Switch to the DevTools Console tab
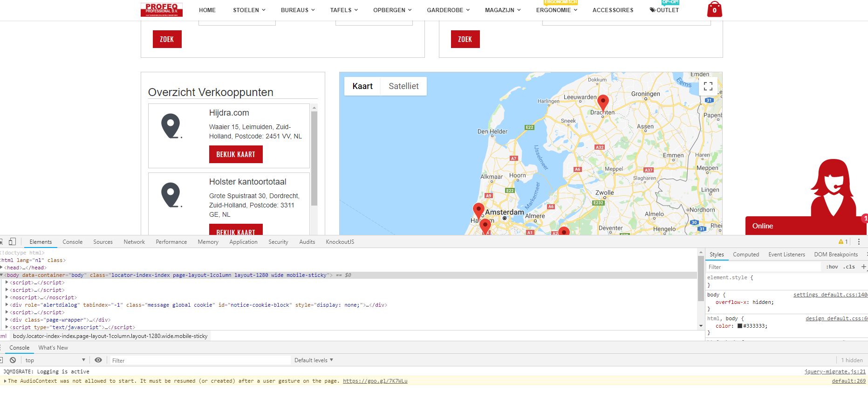The width and height of the screenshot is (868, 406). (73, 242)
